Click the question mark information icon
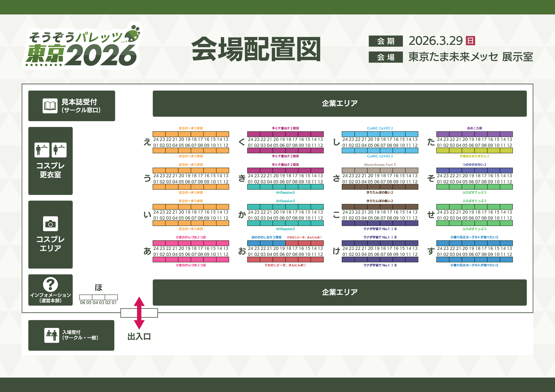555x392 pixels. pos(50,284)
